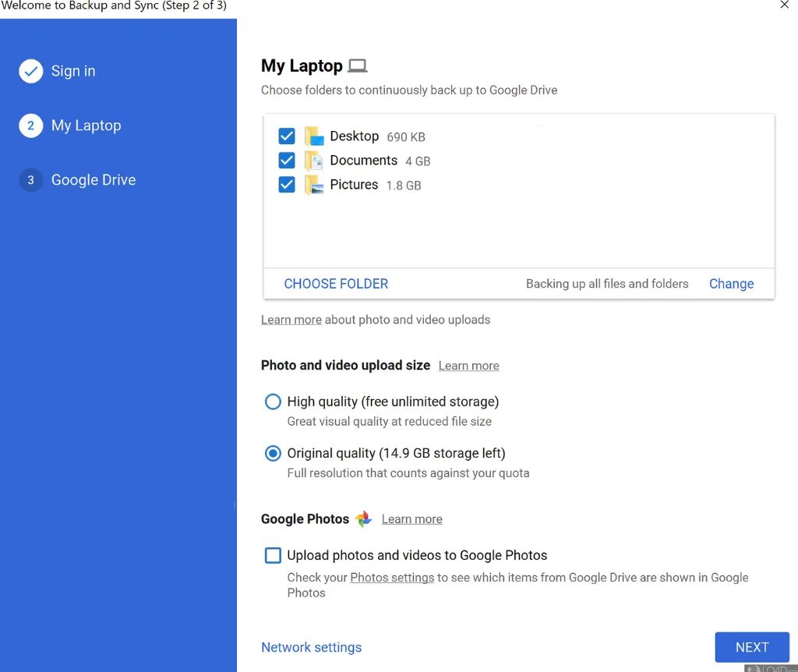
Task: Click the Documents folder icon
Action: 314,161
